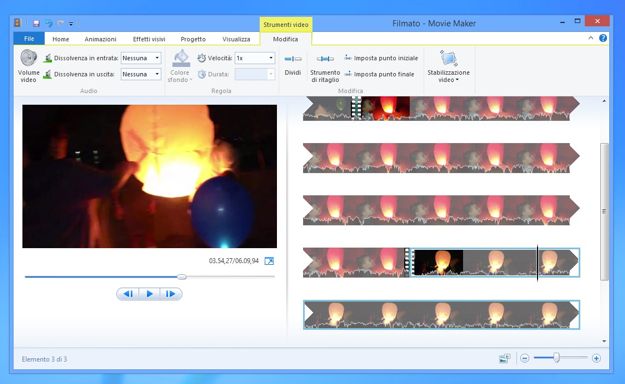Switch to the Visualizza tab

click(236, 39)
